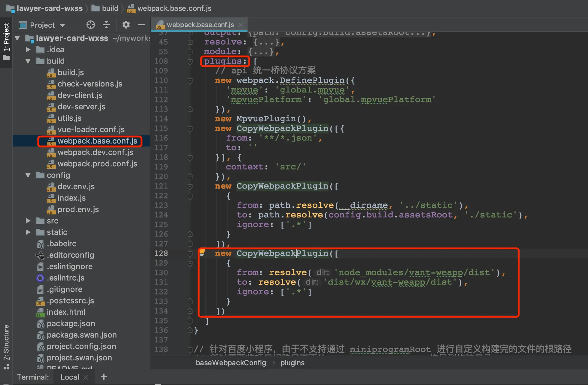
Task: Open the Project view dropdown
Action: tap(62, 25)
